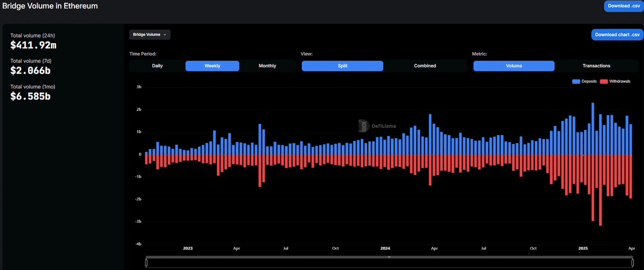Click the center grip of range slider
The width and height of the screenshot is (644, 270).
[389, 257]
